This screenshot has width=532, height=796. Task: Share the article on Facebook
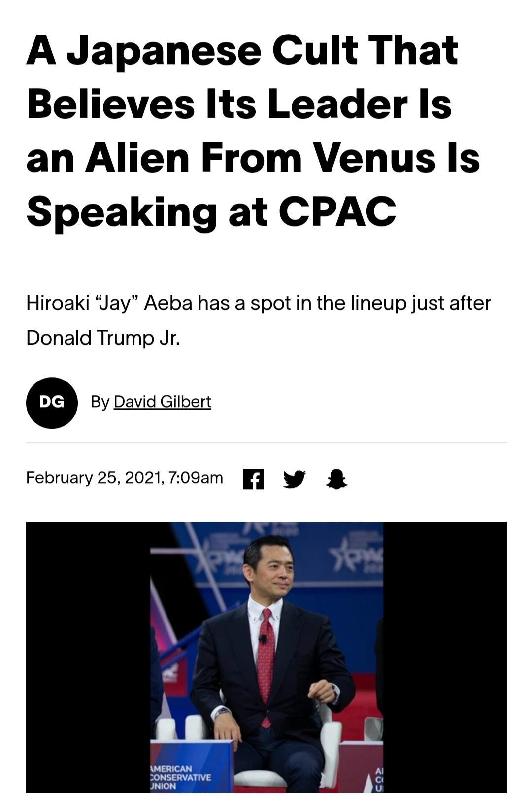click(x=253, y=479)
